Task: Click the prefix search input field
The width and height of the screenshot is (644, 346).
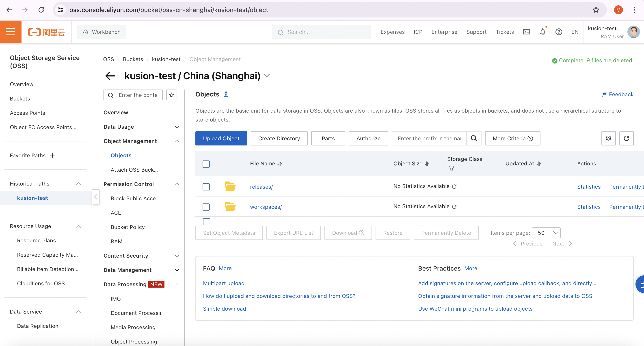Action: [x=429, y=139]
